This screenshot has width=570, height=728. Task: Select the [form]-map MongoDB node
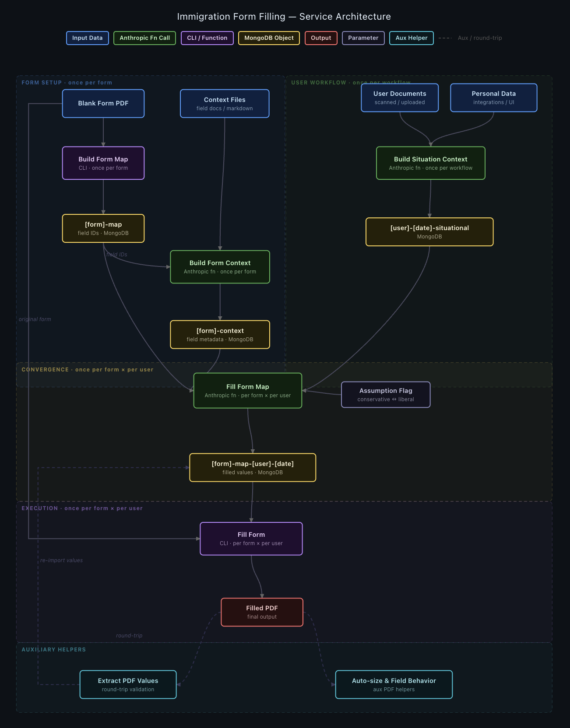click(x=103, y=228)
